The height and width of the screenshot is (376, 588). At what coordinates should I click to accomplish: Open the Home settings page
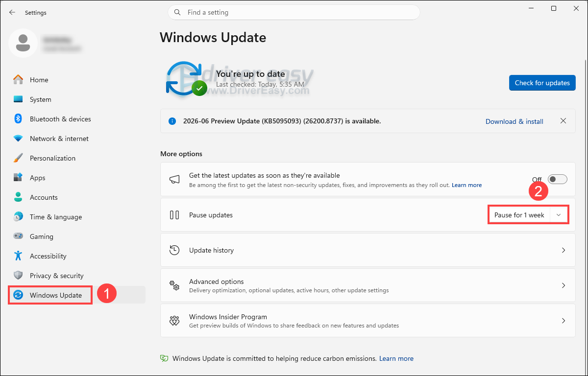point(77,80)
